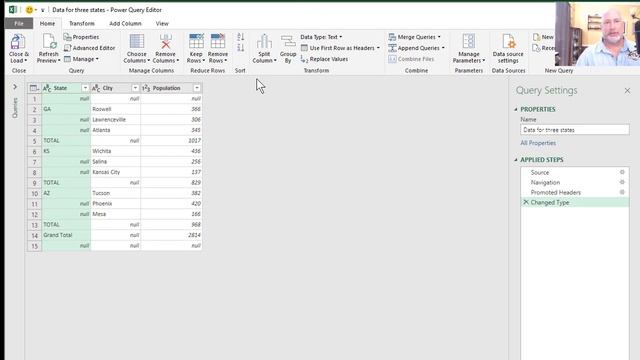The height and width of the screenshot is (360, 640).
Task: Select the Navigation applied step
Action: click(x=575, y=182)
